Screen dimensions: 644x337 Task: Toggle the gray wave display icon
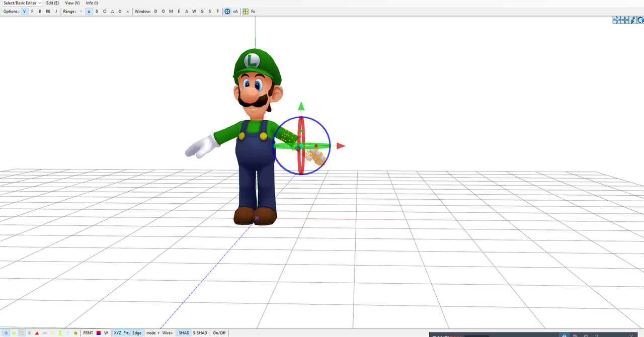(x=45, y=333)
